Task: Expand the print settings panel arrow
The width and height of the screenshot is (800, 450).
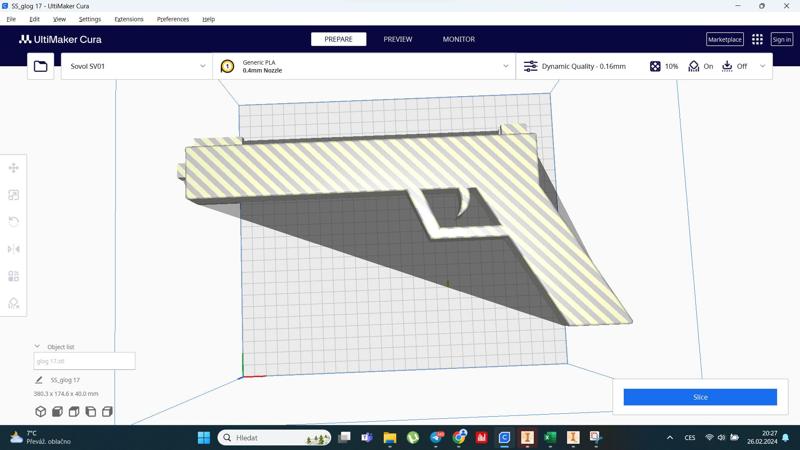Action: (763, 66)
